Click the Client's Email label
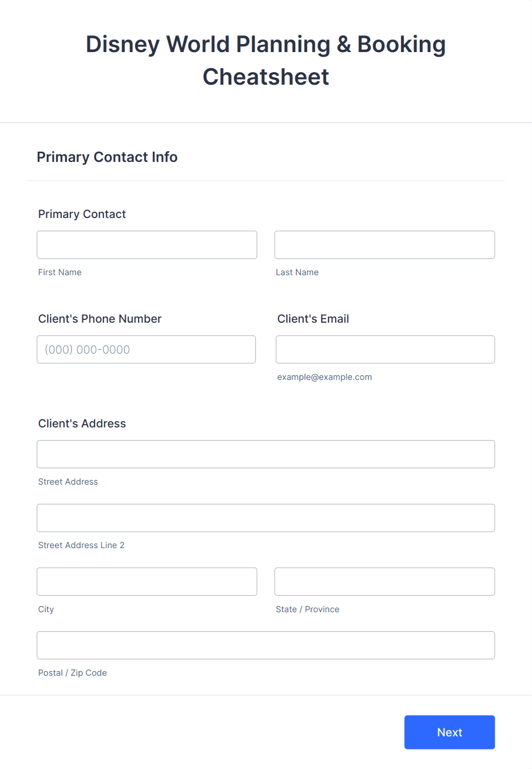This screenshot has height=769, width=532. tap(313, 319)
